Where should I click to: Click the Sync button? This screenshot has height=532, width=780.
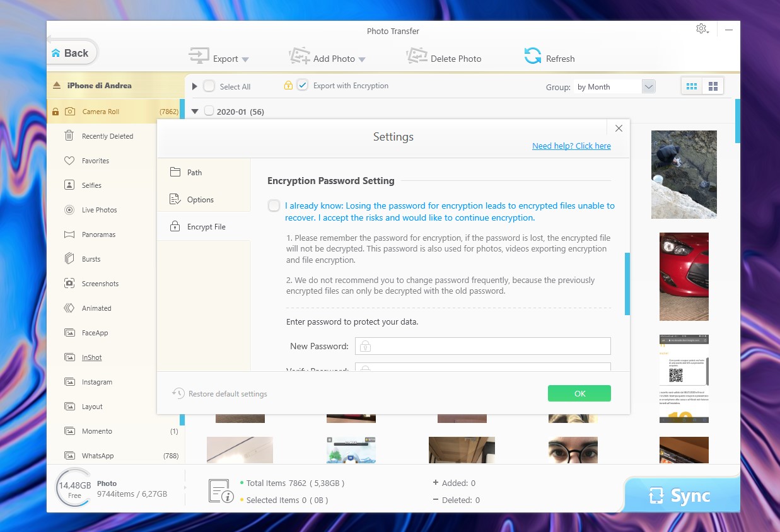(680, 496)
